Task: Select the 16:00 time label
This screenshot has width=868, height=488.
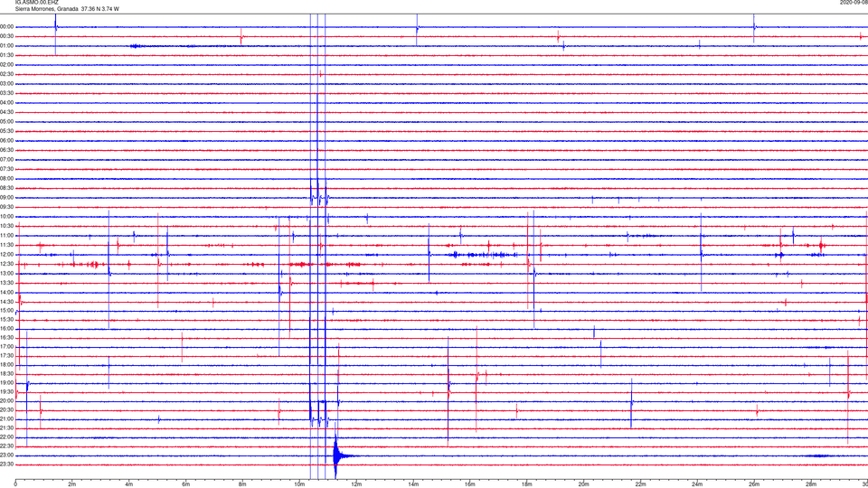Action: click(7, 329)
